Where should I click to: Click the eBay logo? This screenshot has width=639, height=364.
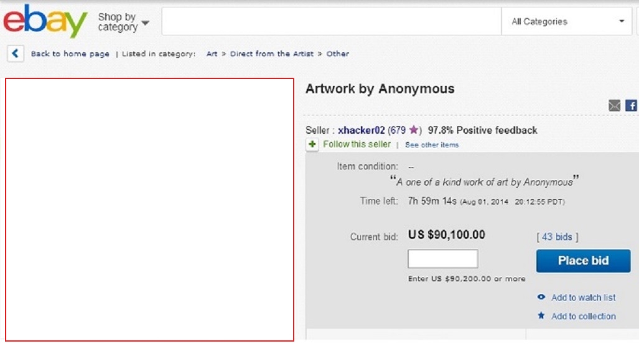(x=45, y=21)
